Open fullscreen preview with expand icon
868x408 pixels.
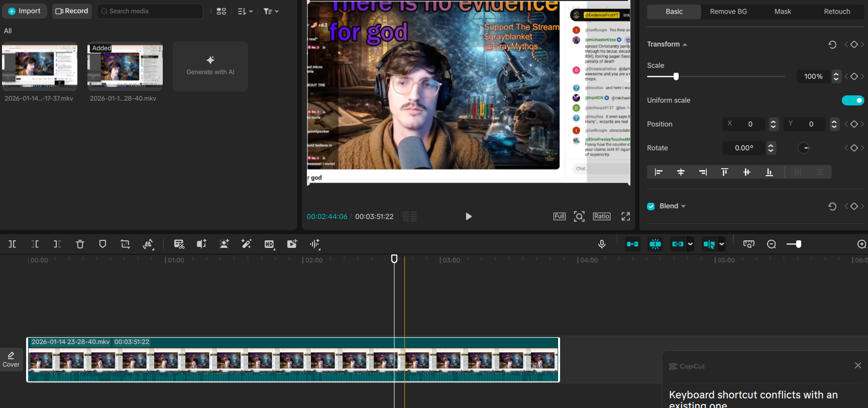point(625,216)
